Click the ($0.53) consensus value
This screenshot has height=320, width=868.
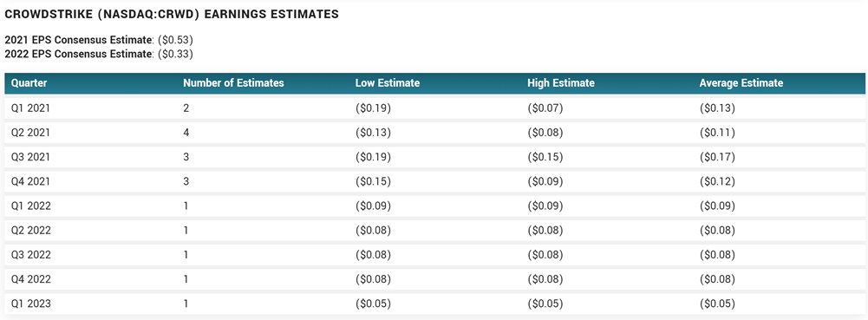pos(175,40)
